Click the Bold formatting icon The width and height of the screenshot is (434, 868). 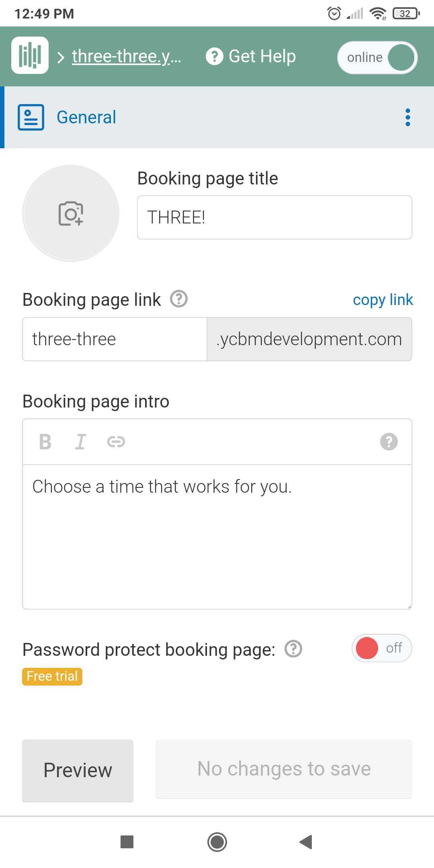[45, 442]
